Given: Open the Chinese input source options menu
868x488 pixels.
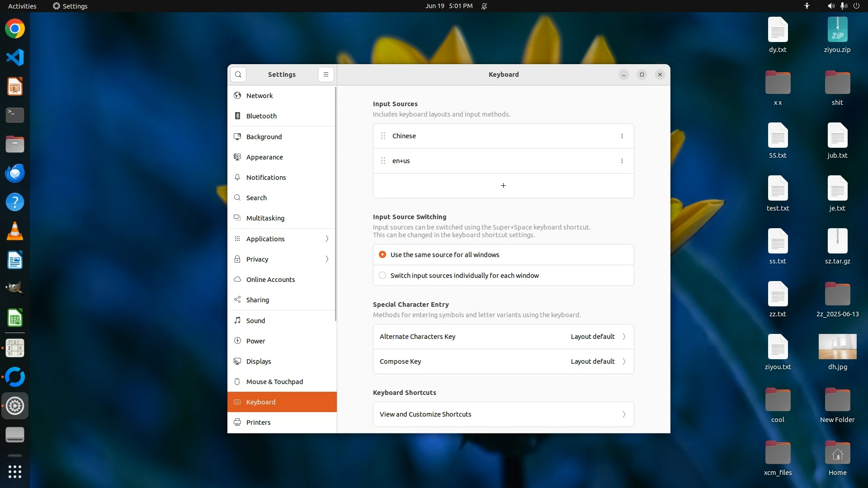Looking at the screenshot, I should pos(622,136).
